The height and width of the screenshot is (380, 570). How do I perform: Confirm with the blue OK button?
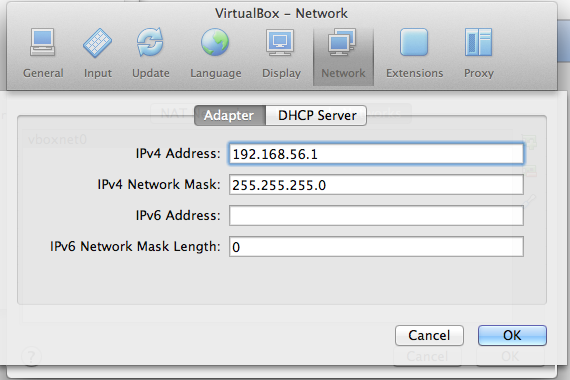[512, 335]
